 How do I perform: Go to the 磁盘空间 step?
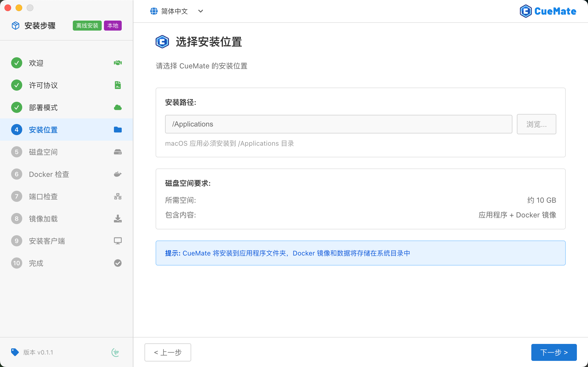(x=43, y=152)
